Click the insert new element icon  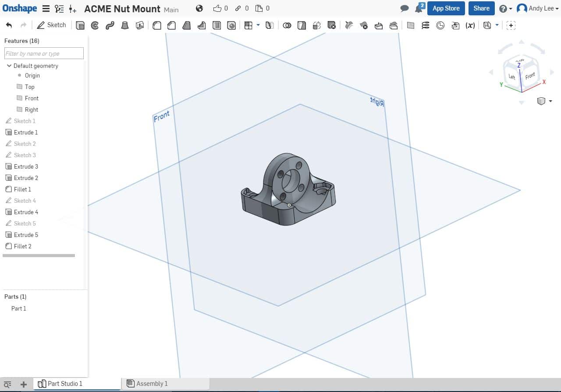point(73,9)
